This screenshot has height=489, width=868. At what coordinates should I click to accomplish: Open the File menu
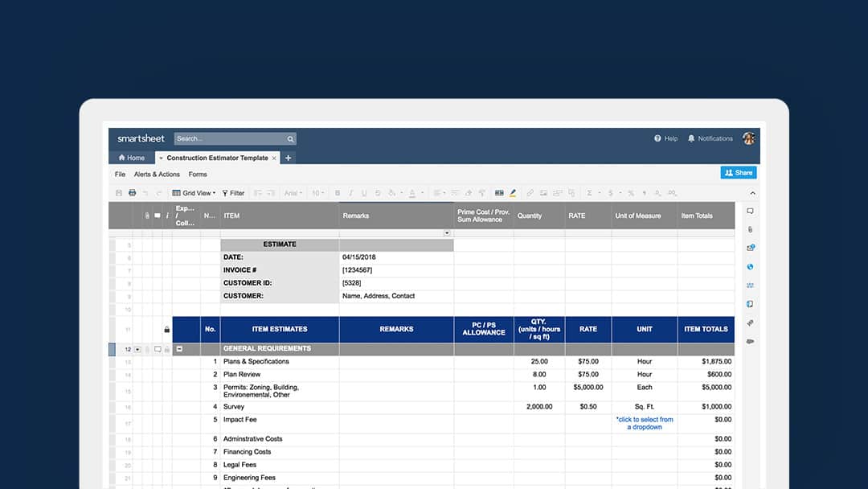tap(120, 174)
